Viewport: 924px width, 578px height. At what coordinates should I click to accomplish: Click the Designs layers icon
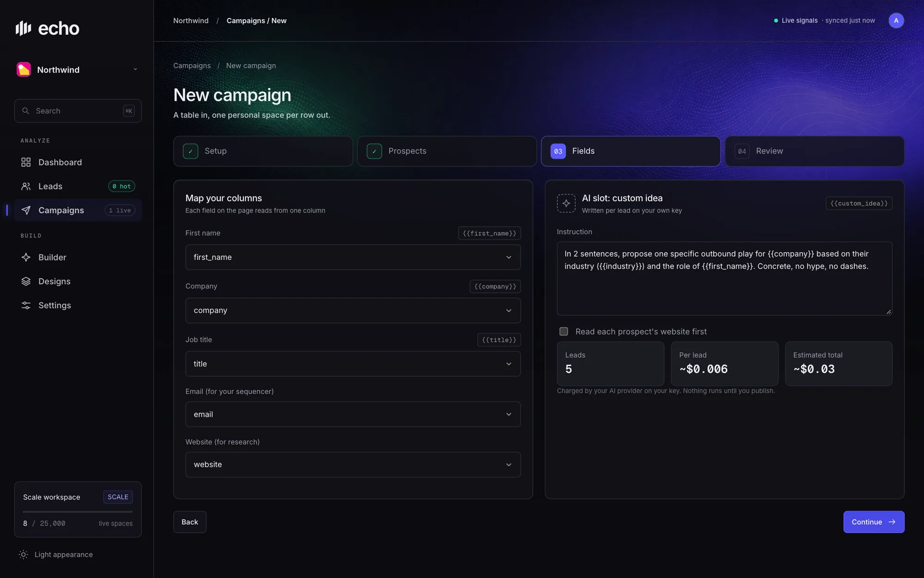click(x=26, y=282)
